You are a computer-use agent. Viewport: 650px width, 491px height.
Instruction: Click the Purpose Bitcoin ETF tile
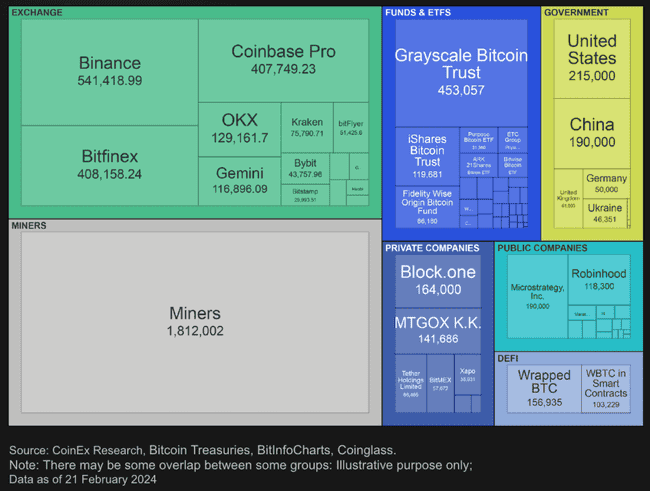click(479, 141)
